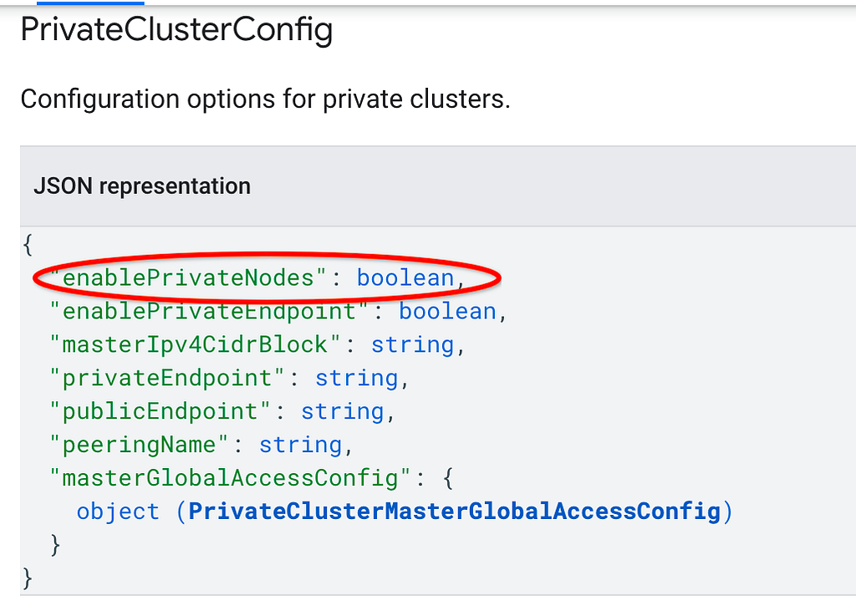Image resolution: width=856 pixels, height=616 pixels.
Task: Click the masterIpv4CidrBlock field name
Action: (x=195, y=345)
